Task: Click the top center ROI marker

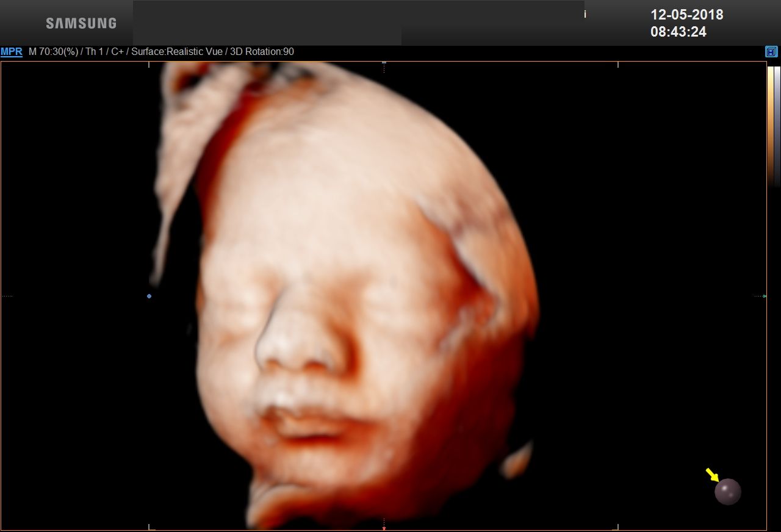Action: [x=384, y=63]
